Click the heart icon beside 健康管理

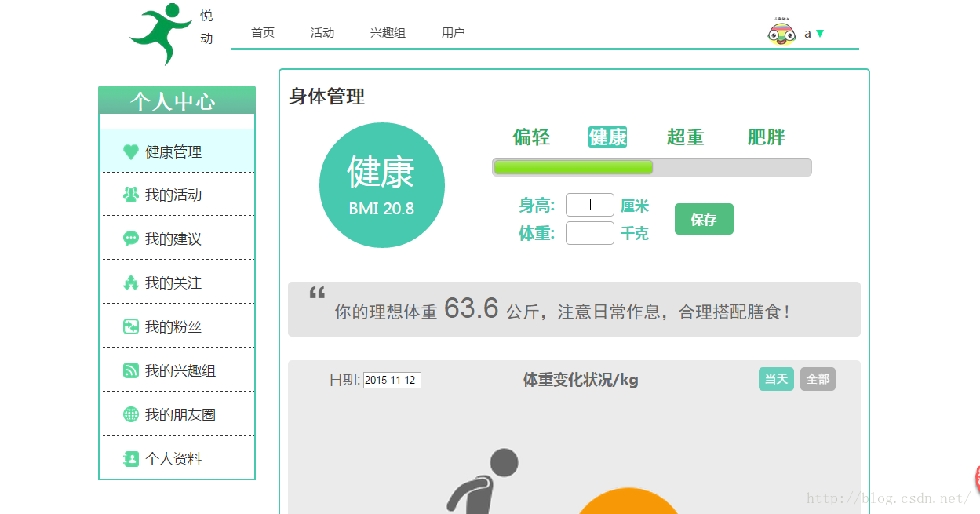click(x=131, y=151)
